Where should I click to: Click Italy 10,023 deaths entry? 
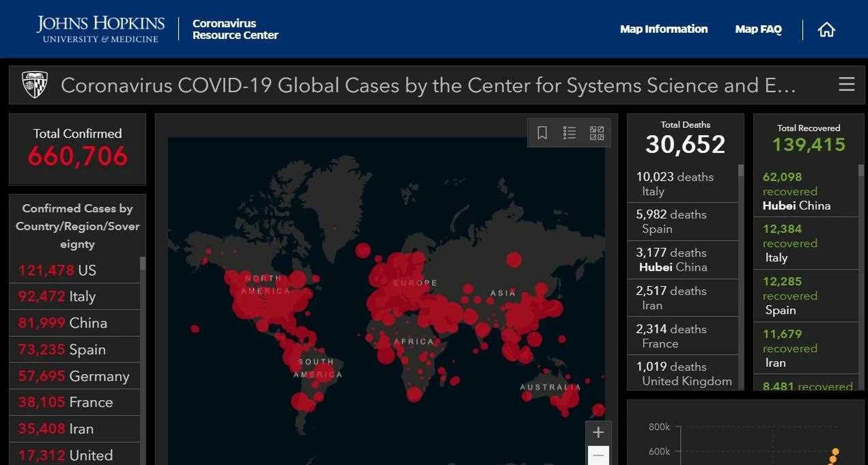click(683, 184)
